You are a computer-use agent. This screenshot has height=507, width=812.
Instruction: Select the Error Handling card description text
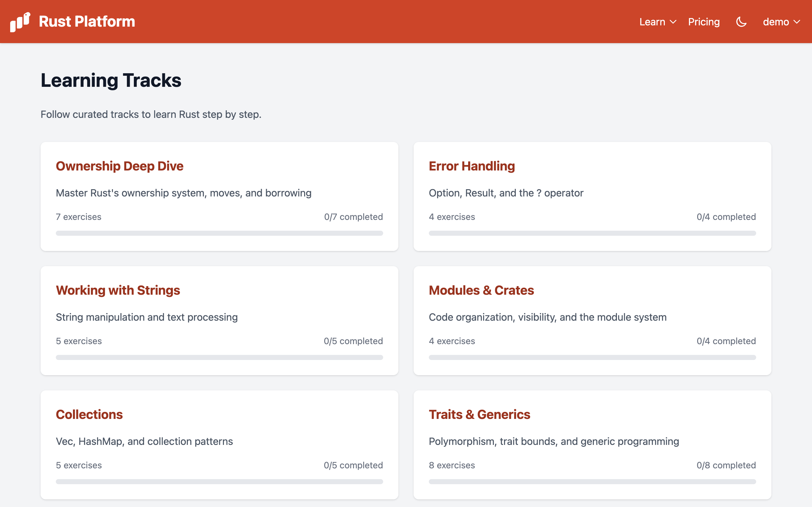click(506, 193)
